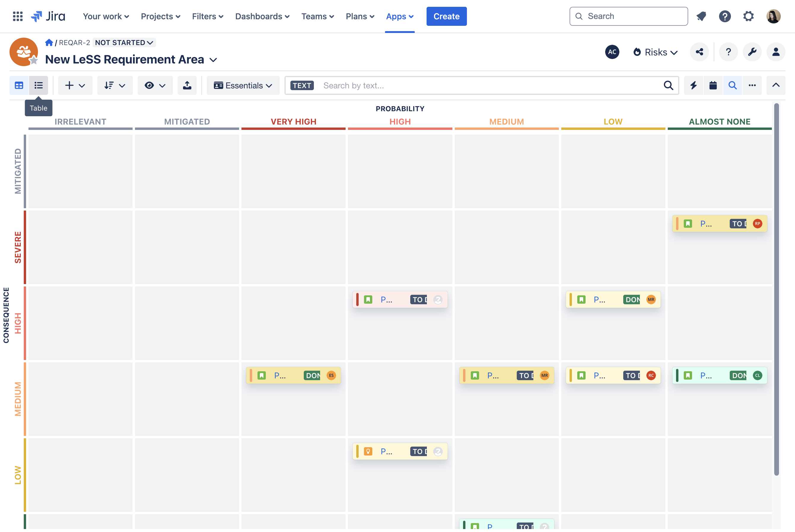Open the card in High consequence / High probability
The height and width of the screenshot is (532, 795).
point(400,300)
